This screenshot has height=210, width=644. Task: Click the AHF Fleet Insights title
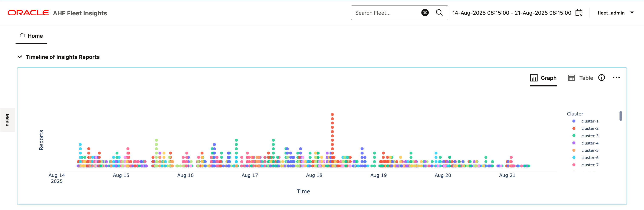tap(80, 13)
